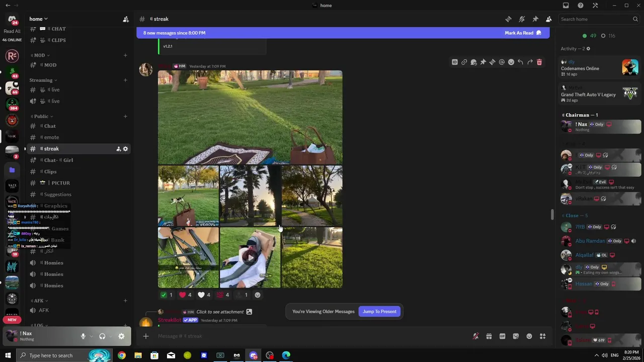The width and height of the screenshot is (644, 362).
Task: Open Activity settings gear in member list
Action: 588,49
